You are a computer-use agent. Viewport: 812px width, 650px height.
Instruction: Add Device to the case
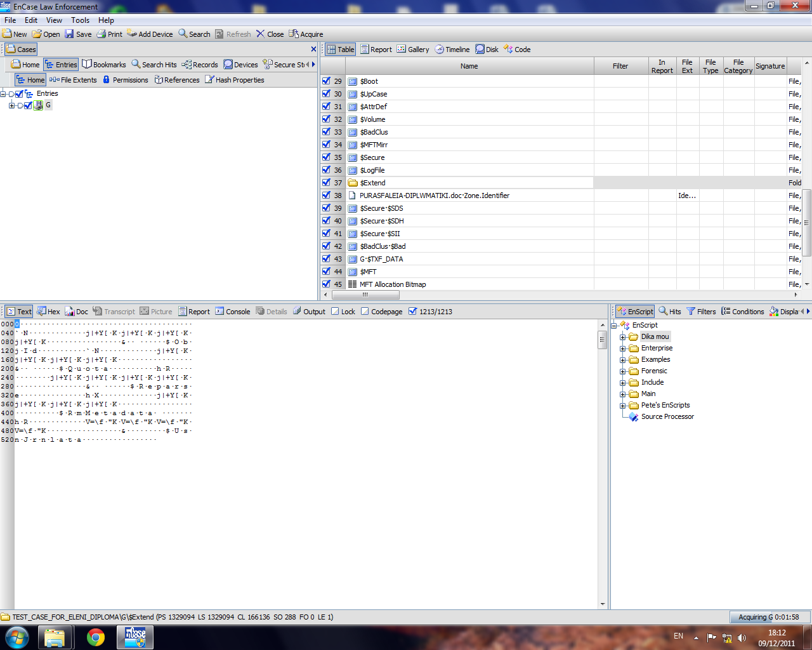150,34
